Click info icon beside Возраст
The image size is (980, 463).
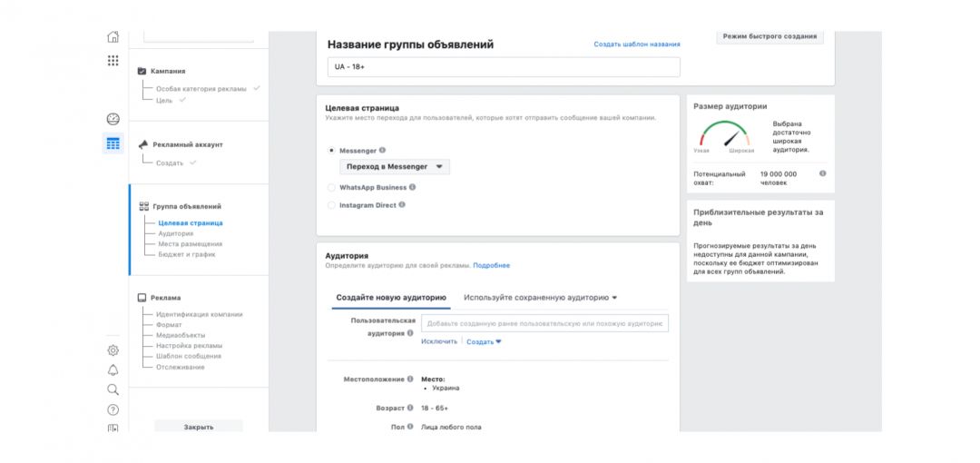coord(410,408)
